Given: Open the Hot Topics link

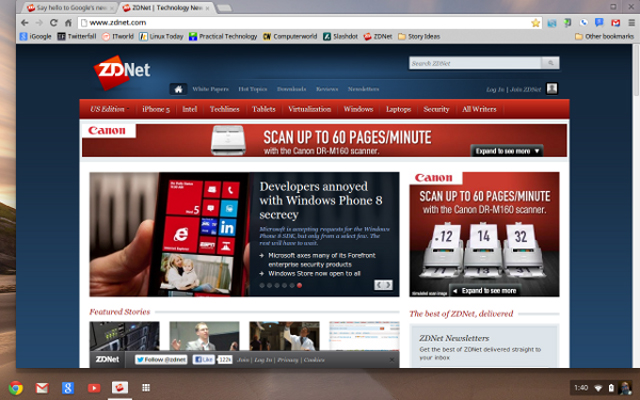Looking at the screenshot, I should 253,89.
